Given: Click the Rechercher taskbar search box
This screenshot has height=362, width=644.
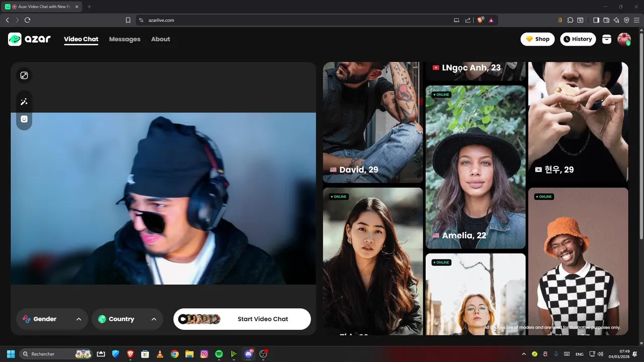Looking at the screenshot, I should point(56,354).
